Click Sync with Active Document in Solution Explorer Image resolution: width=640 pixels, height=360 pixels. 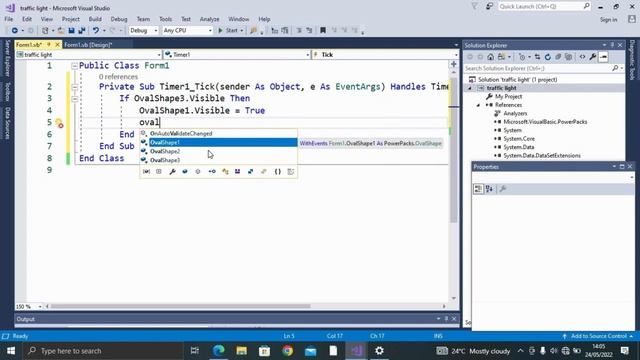(537, 57)
